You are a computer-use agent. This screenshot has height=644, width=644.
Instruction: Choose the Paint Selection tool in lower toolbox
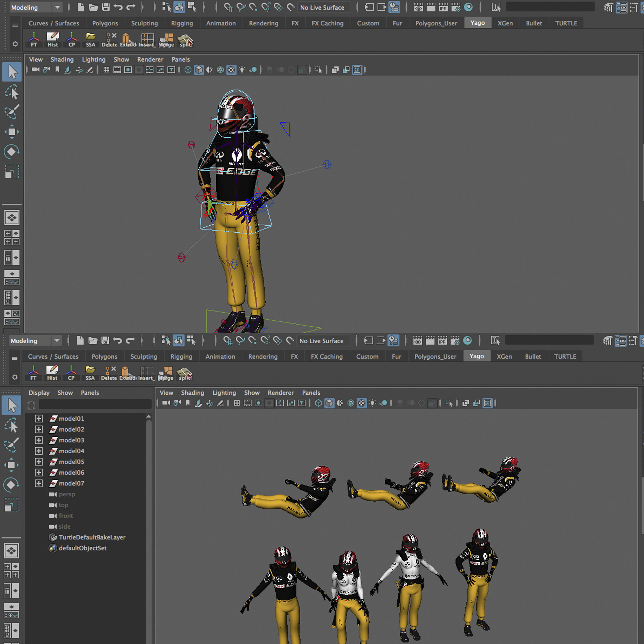[x=11, y=445]
